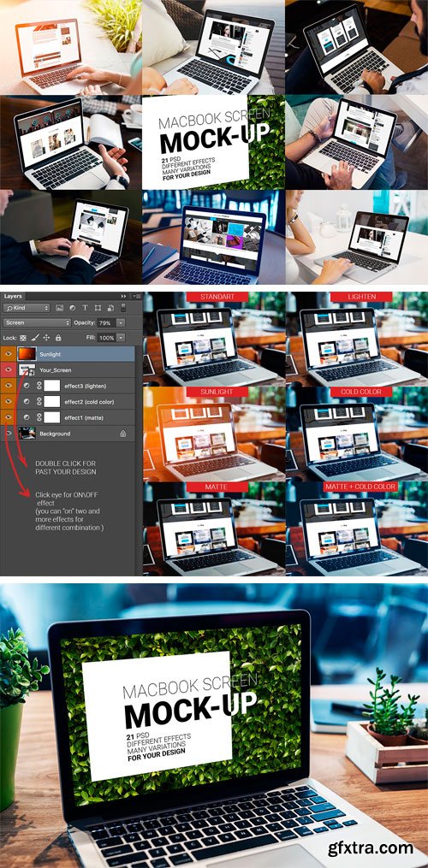Click the lock all padlock icon

[58, 338]
